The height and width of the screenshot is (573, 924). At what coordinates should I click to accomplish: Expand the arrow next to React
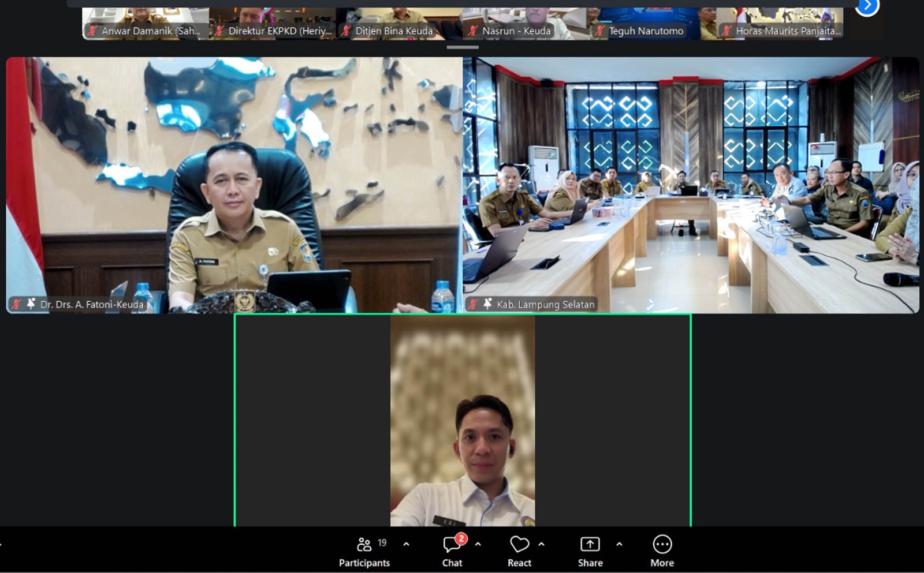click(541, 544)
